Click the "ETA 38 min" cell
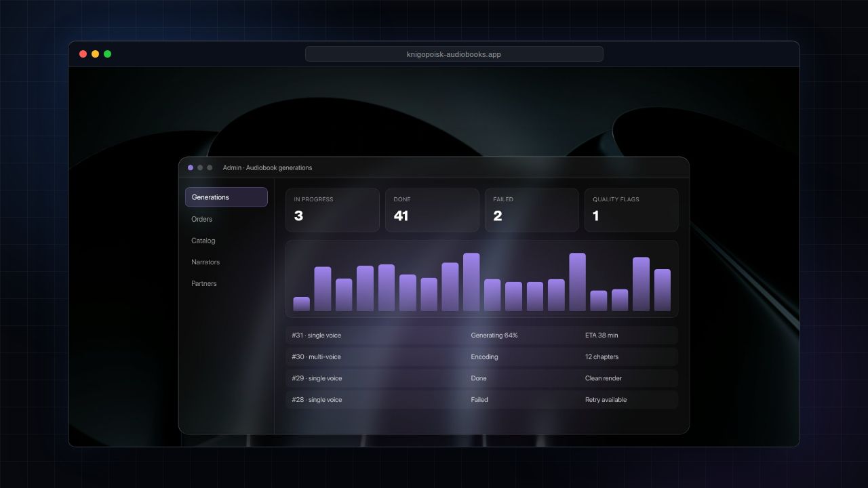The height and width of the screenshot is (488, 868). pyautogui.click(x=601, y=335)
